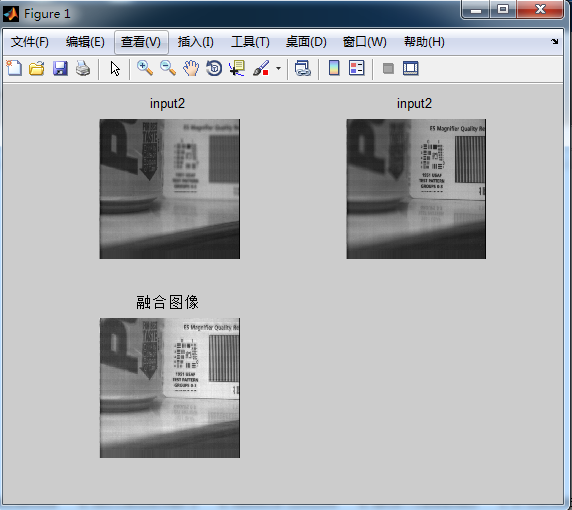The width and height of the screenshot is (572, 510).
Task: Insert a legend with toolbar icon
Action: pyautogui.click(x=356, y=68)
